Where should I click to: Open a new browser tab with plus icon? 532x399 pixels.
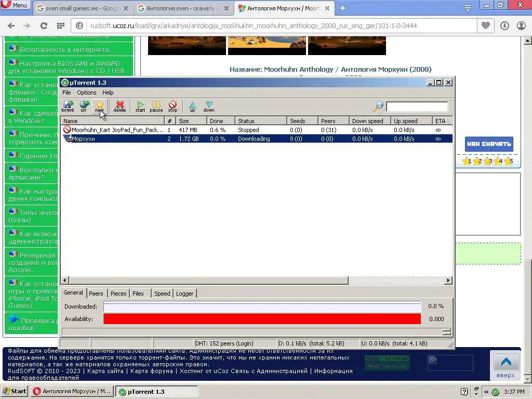coord(342,8)
